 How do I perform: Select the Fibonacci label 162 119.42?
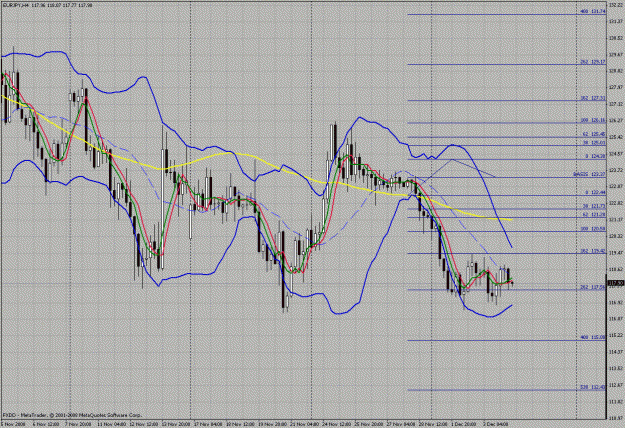point(593,251)
